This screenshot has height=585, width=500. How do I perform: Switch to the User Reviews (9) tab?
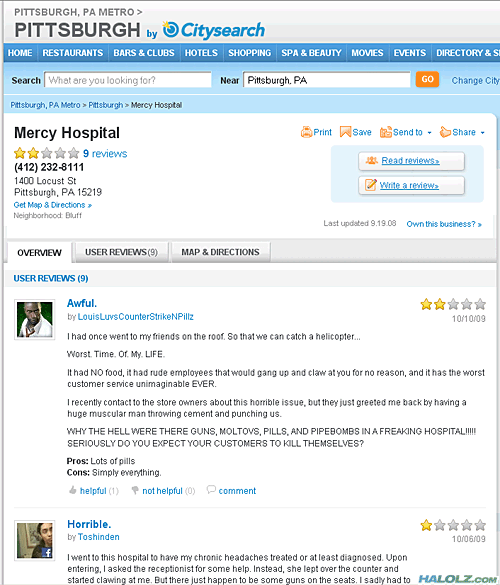point(121,252)
